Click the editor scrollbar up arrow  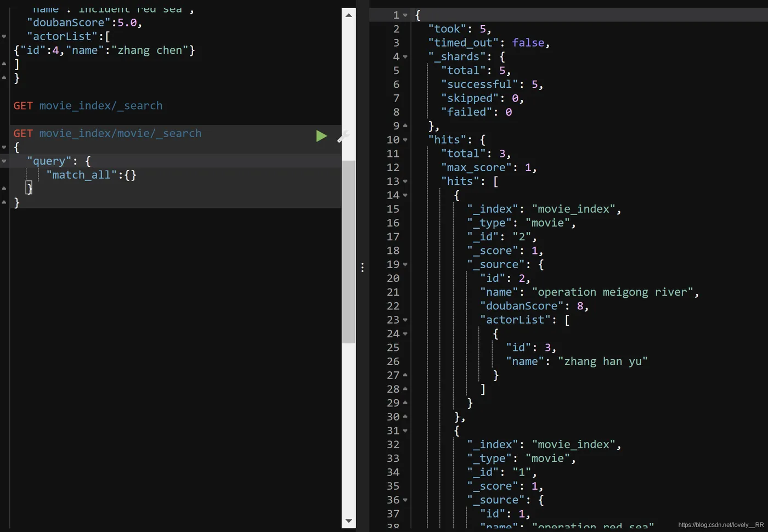348,15
